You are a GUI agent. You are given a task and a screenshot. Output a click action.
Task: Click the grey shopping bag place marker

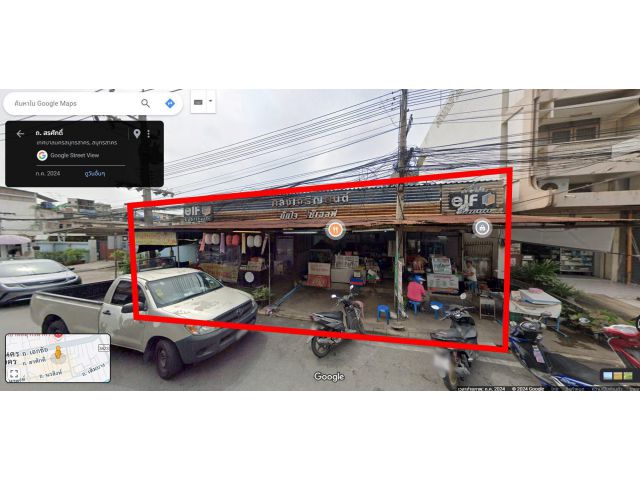(x=482, y=228)
